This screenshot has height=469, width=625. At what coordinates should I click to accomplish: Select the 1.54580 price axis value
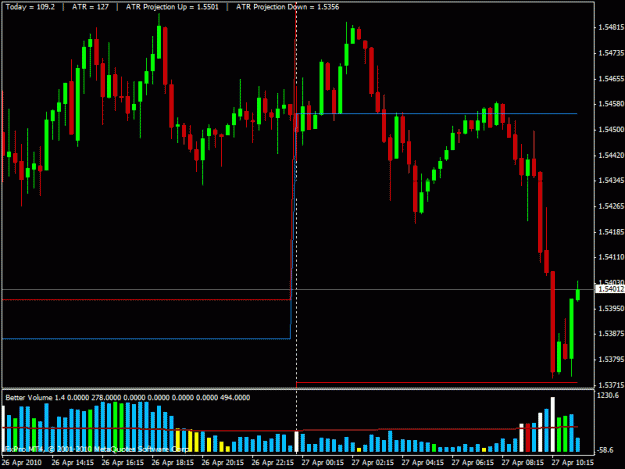(x=611, y=104)
